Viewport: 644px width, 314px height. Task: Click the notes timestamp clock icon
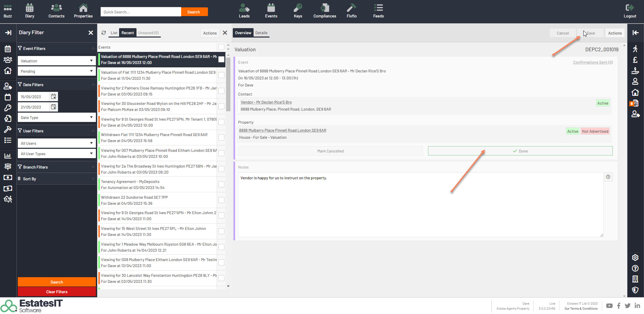coord(608,177)
